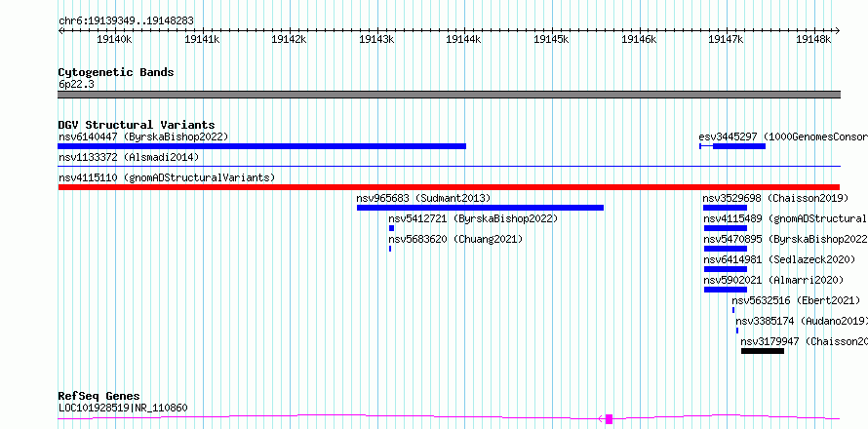The width and height of the screenshot is (868, 429).
Task: Click the small blue nsv5412721 marker
Action: (x=391, y=228)
